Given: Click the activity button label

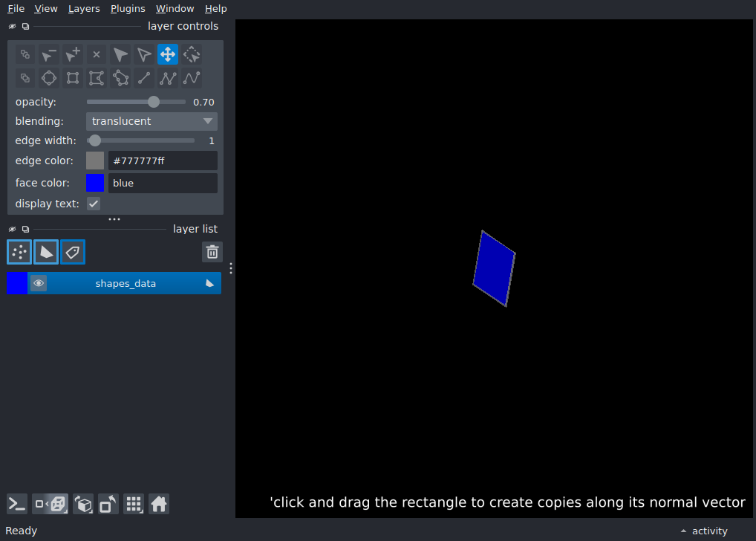Looking at the screenshot, I should [710, 531].
